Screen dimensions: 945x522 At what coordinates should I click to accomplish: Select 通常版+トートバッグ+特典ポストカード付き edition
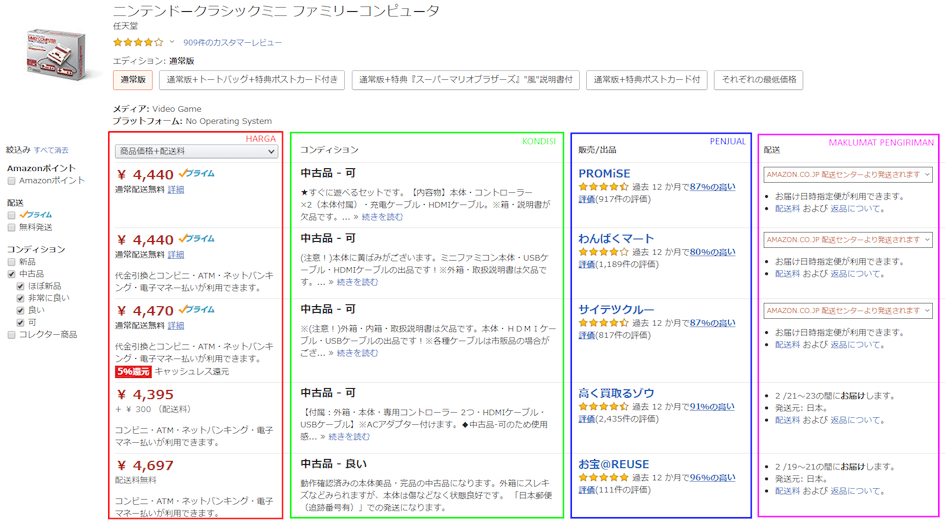point(252,80)
